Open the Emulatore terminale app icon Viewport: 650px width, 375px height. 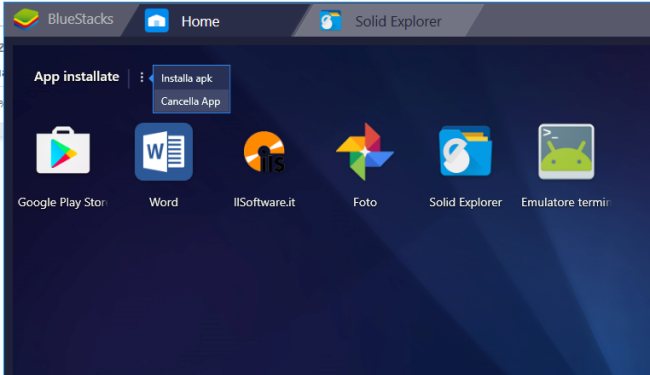[x=566, y=152]
